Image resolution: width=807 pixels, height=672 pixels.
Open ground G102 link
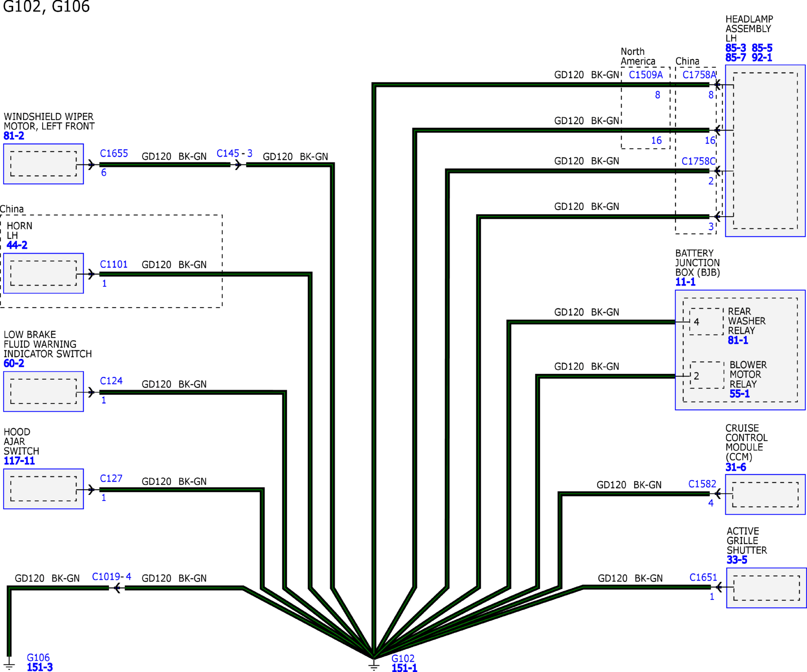click(403, 658)
